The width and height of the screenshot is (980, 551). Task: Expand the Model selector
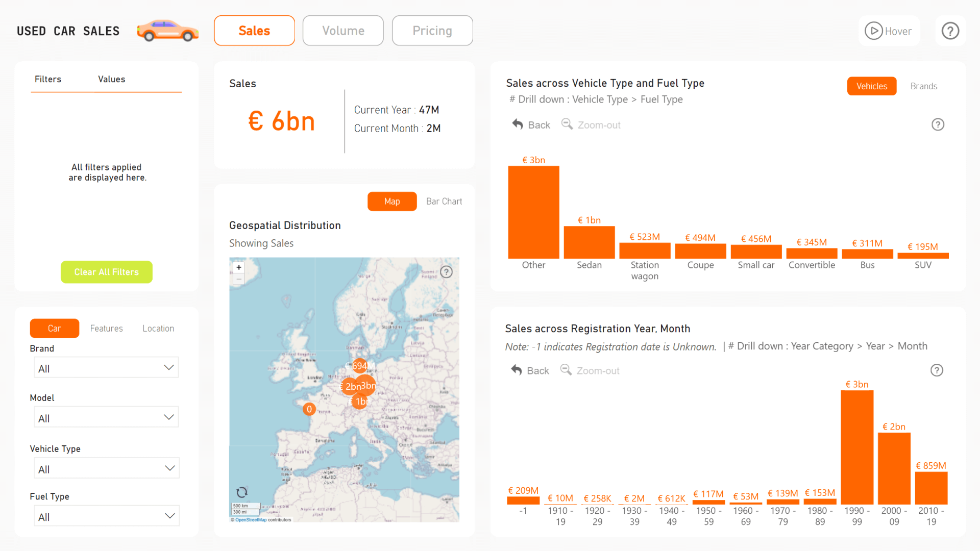click(x=106, y=417)
